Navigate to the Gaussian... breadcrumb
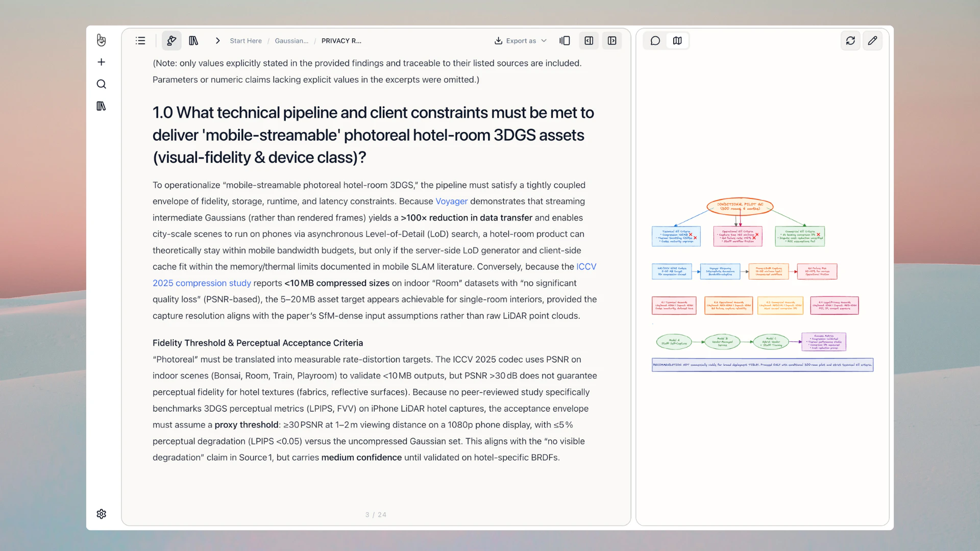The width and height of the screenshot is (980, 551). pyautogui.click(x=291, y=41)
